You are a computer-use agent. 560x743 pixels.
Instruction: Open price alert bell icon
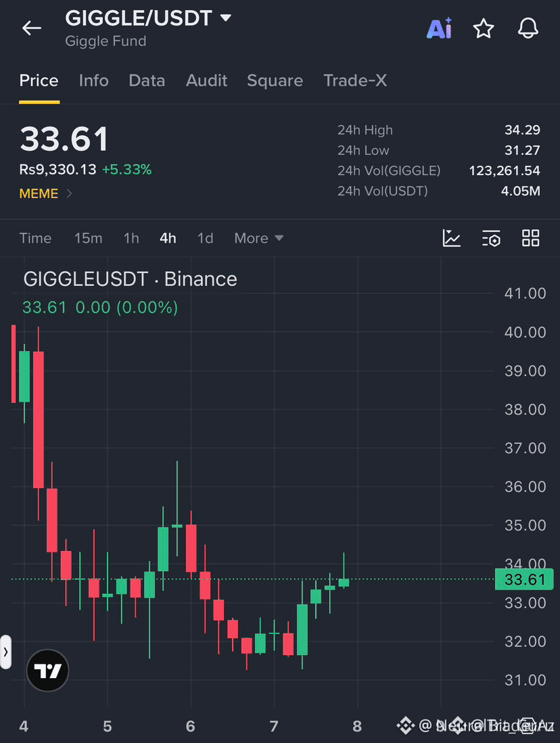pyautogui.click(x=528, y=28)
